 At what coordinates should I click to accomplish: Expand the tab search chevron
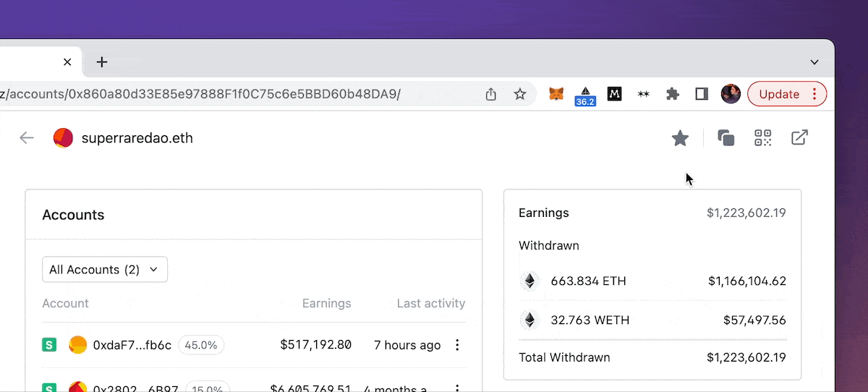[x=814, y=62]
